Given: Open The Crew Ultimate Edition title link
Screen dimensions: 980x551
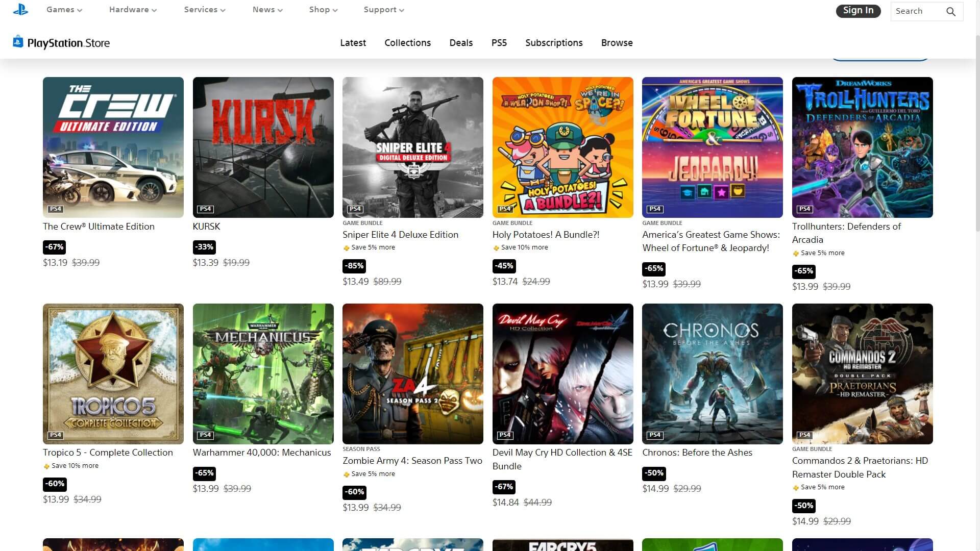Looking at the screenshot, I should (99, 227).
